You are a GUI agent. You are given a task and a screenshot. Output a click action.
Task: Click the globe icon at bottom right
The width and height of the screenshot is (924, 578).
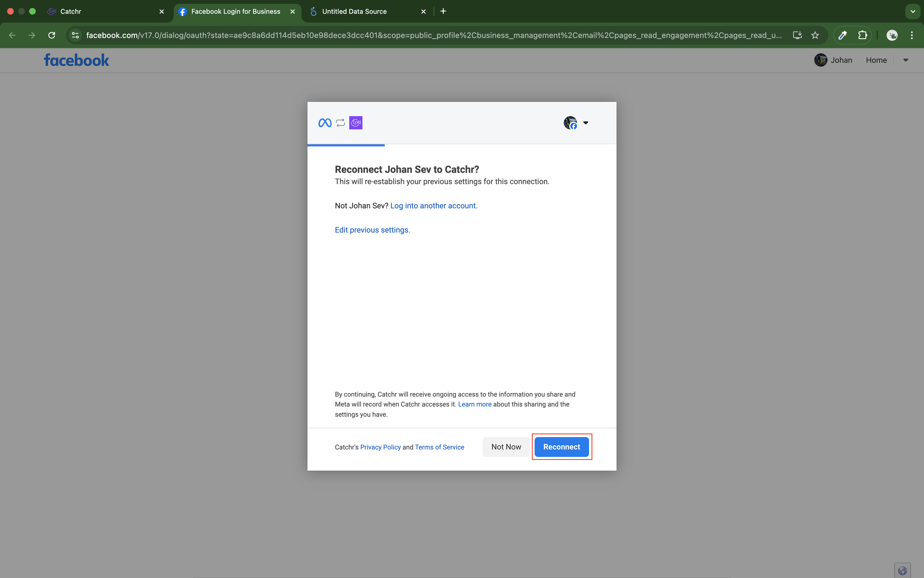(902, 571)
